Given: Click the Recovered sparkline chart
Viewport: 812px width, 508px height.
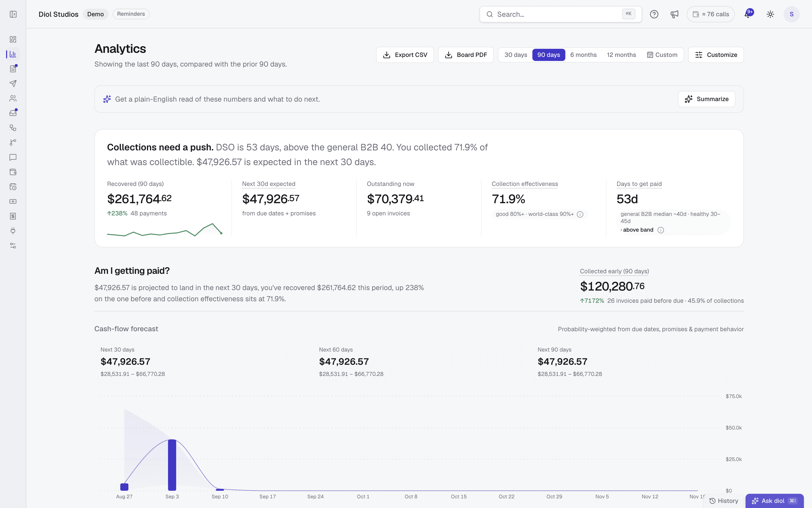Looking at the screenshot, I should (165, 230).
